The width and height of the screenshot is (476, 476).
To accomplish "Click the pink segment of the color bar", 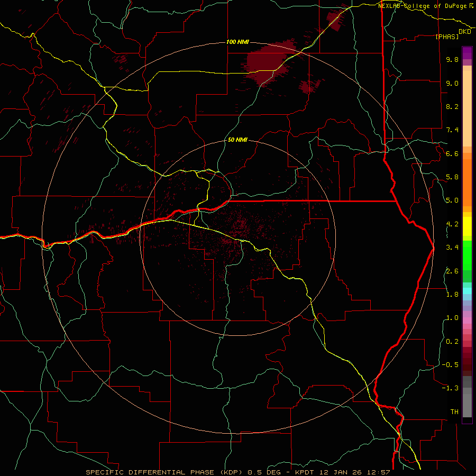I will [x=467, y=321].
